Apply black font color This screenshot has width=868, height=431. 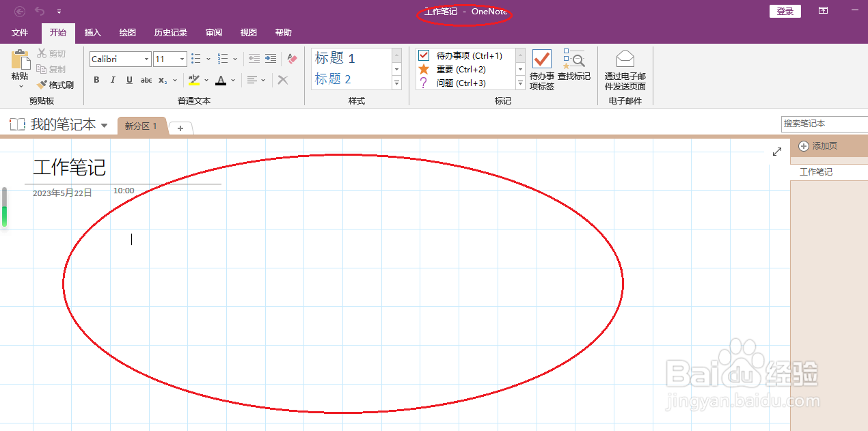[x=220, y=80]
